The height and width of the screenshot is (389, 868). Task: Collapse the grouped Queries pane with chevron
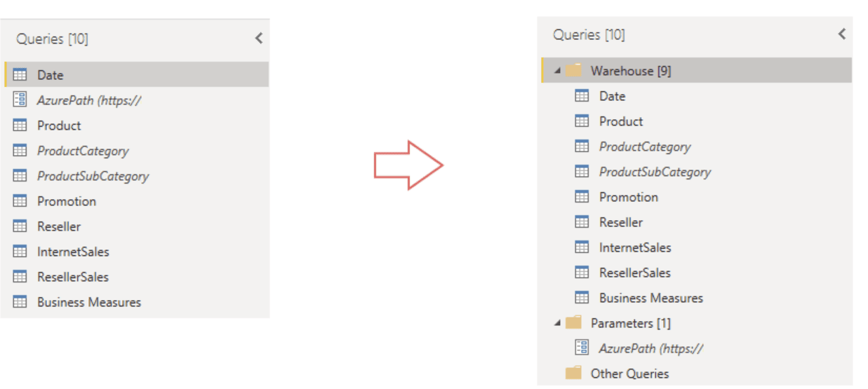point(841,34)
